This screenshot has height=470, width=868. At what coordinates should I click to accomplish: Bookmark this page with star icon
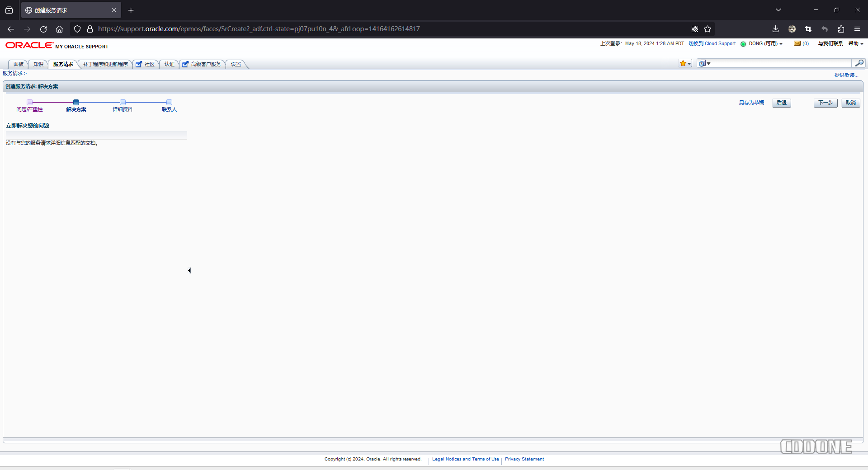pyautogui.click(x=708, y=29)
